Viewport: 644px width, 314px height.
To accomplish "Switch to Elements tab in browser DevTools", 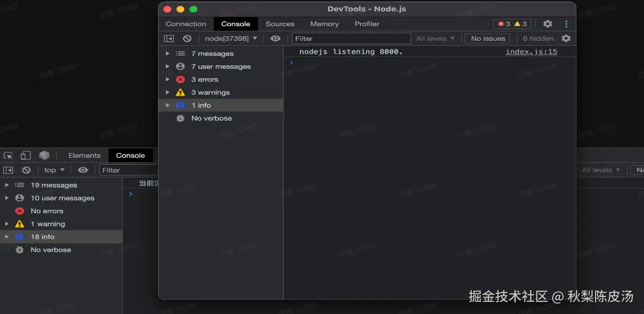I will [x=84, y=155].
